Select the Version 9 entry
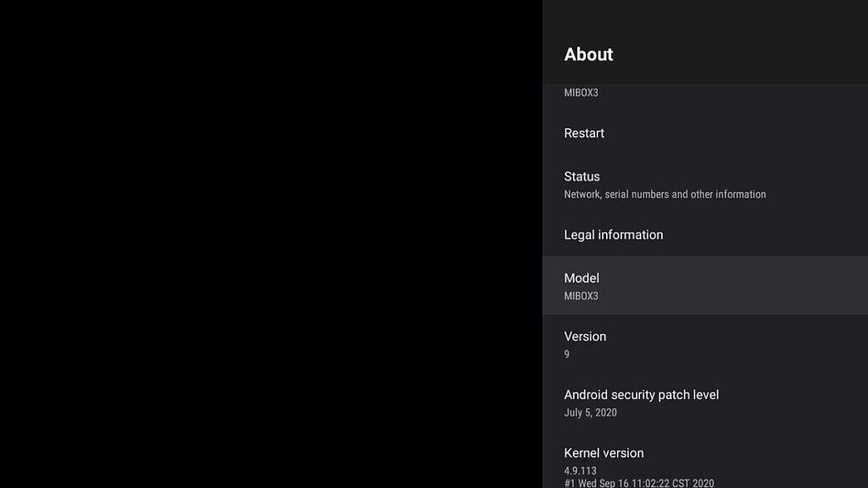 (704, 344)
